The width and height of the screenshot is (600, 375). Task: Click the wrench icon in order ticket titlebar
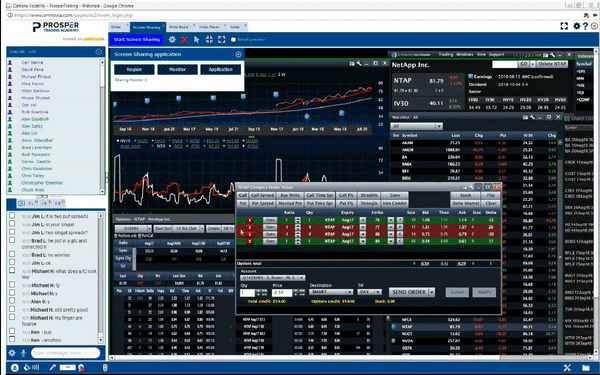pyautogui.click(x=471, y=187)
